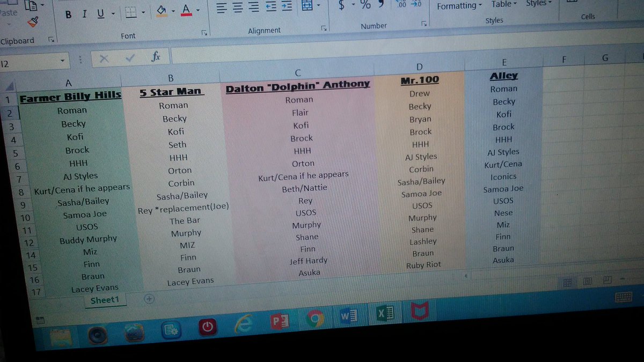Apply the red Font Color swatch
The height and width of the screenshot is (362, 644).
click(187, 10)
